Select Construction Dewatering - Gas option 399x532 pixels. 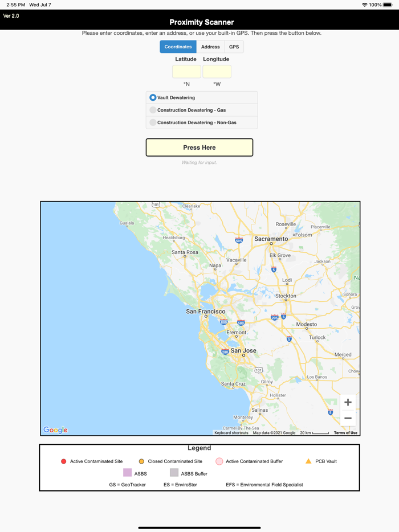(202, 110)
